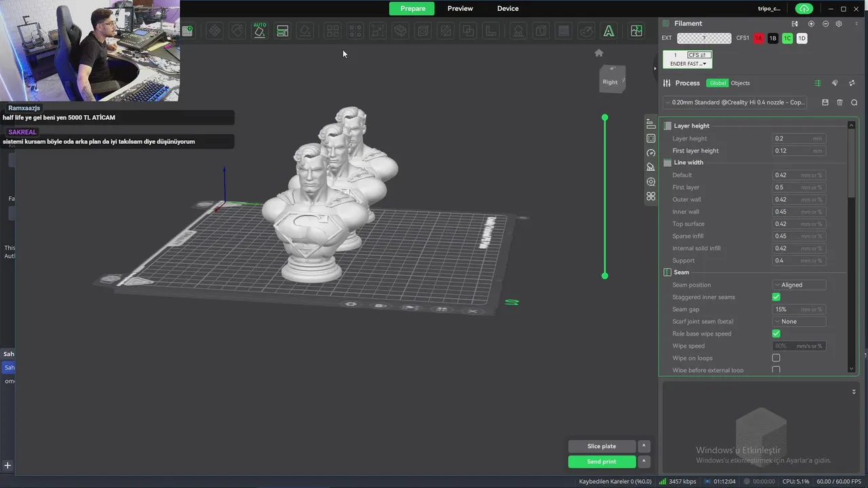Screen dimensions: 868x488
Task: Select the Text (letter A) tool
Action: [x=609, y=31]
